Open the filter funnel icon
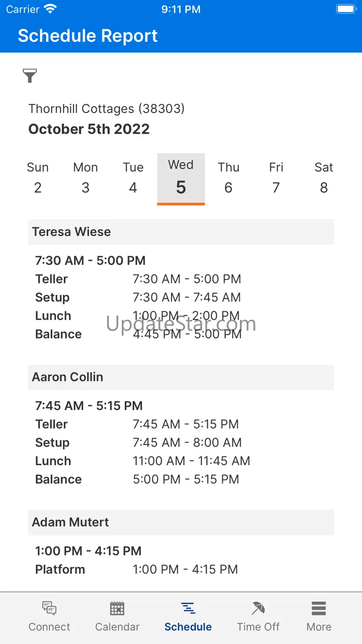 click(x=30, y=75)
